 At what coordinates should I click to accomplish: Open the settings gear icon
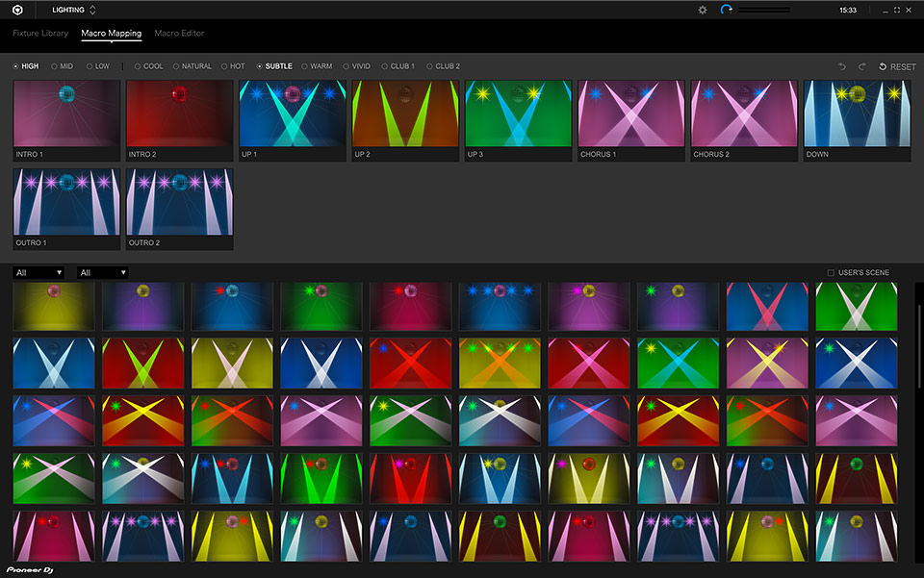coord(705,9)
